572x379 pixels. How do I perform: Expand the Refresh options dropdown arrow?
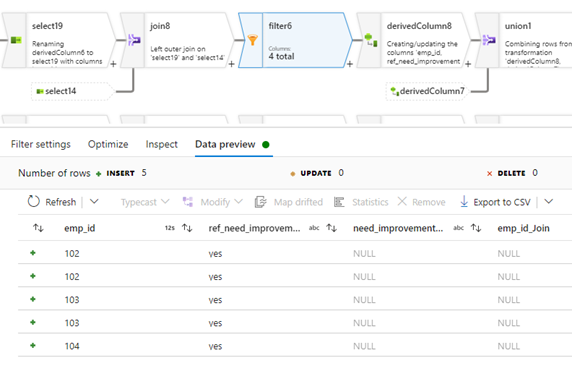click(x=94, y=201)
